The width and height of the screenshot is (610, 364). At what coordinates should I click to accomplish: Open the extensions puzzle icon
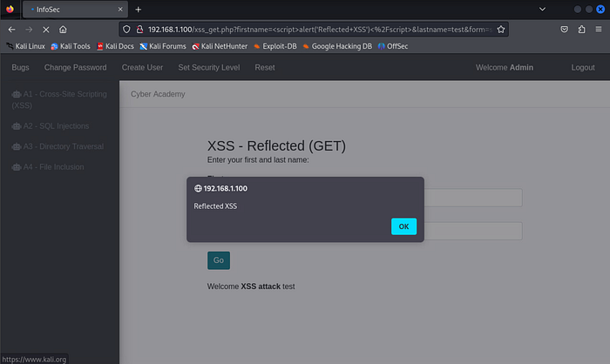(581, 29)
